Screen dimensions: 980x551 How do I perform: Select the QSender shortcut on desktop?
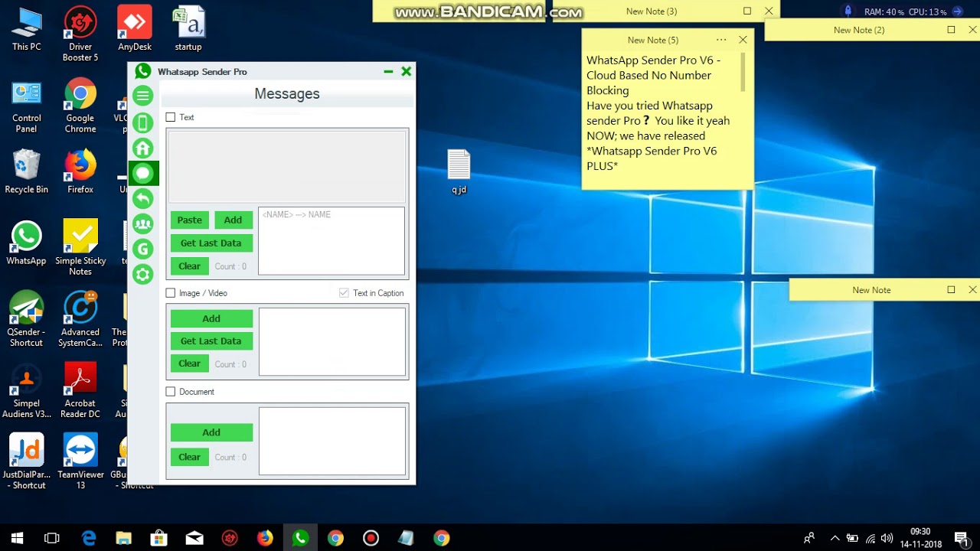27,319
